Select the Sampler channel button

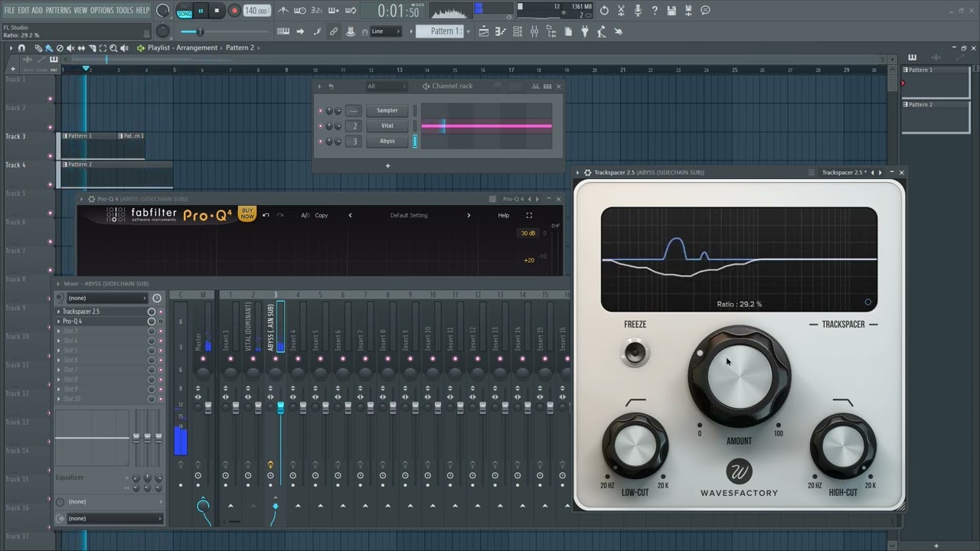click(x=387, y=110)
